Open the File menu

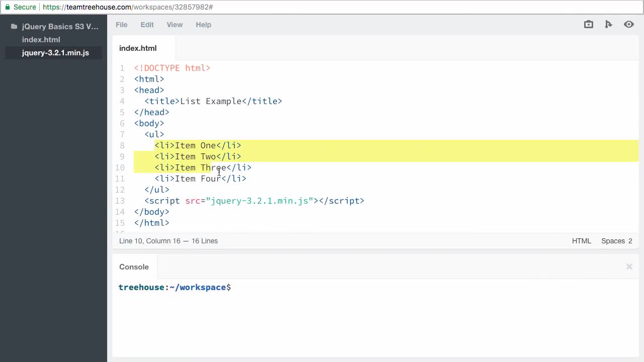click(122, 25)
